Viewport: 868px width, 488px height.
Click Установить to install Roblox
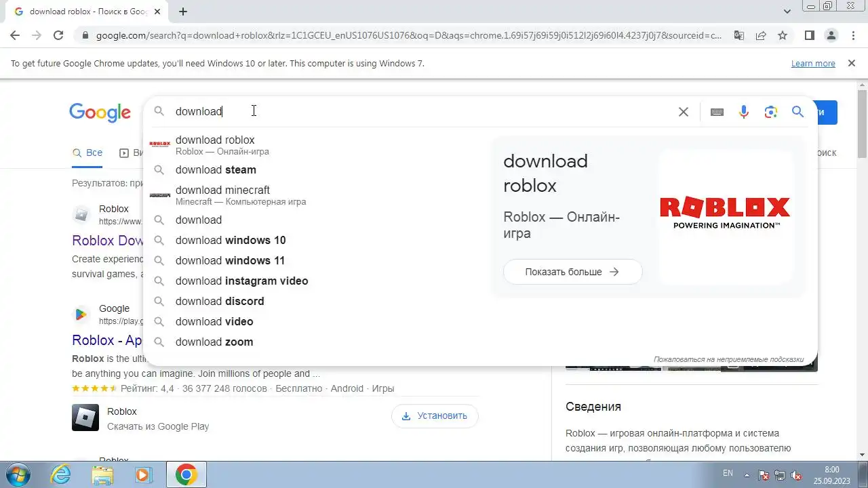click(x=435, y=416)
